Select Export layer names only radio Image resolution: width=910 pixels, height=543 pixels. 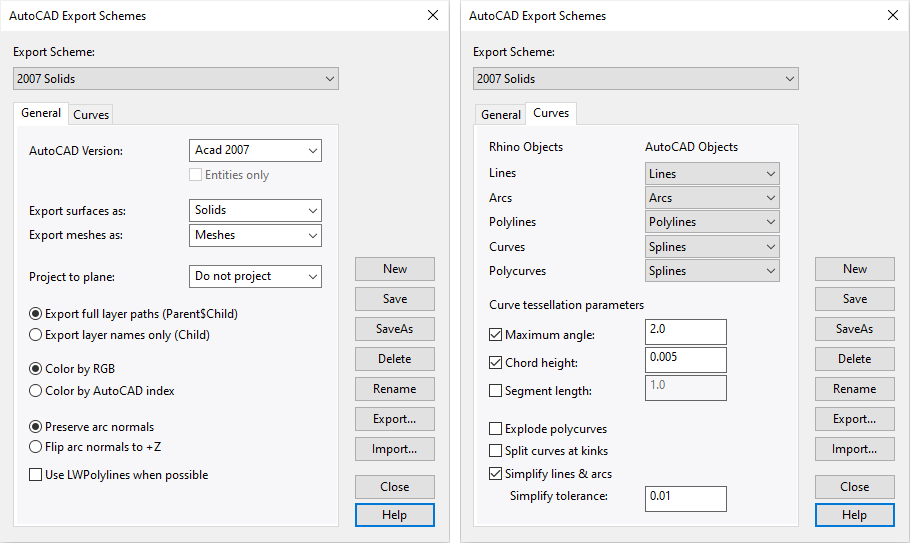(35, 335)
